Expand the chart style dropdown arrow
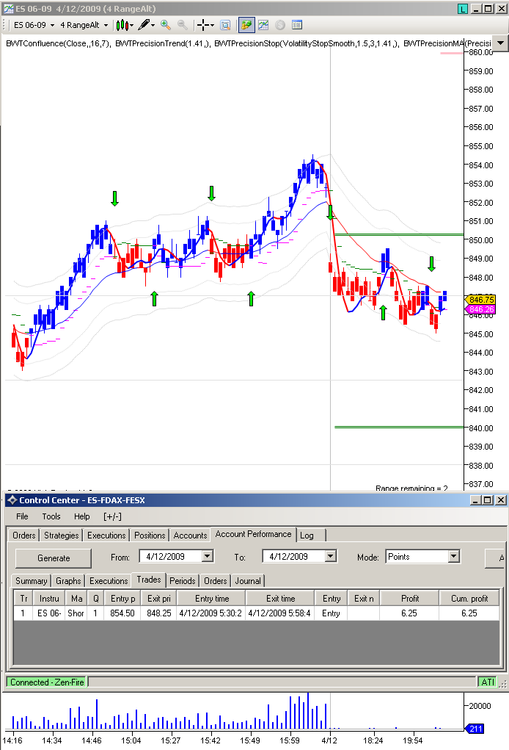 pyautogui.click(x=132, y=25)
